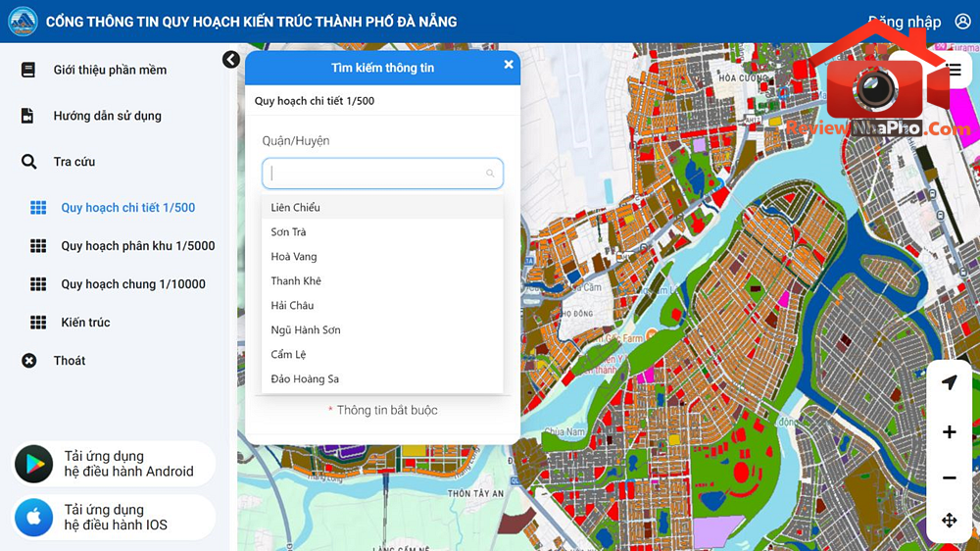Open Hướng dẫn sử dụng menu item
The width and height of the screenshot is (980, 551).
click(x=108, y=116)
